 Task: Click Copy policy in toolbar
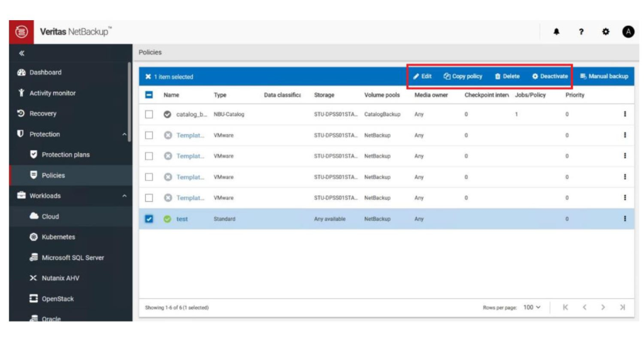[x=462, y=76]
